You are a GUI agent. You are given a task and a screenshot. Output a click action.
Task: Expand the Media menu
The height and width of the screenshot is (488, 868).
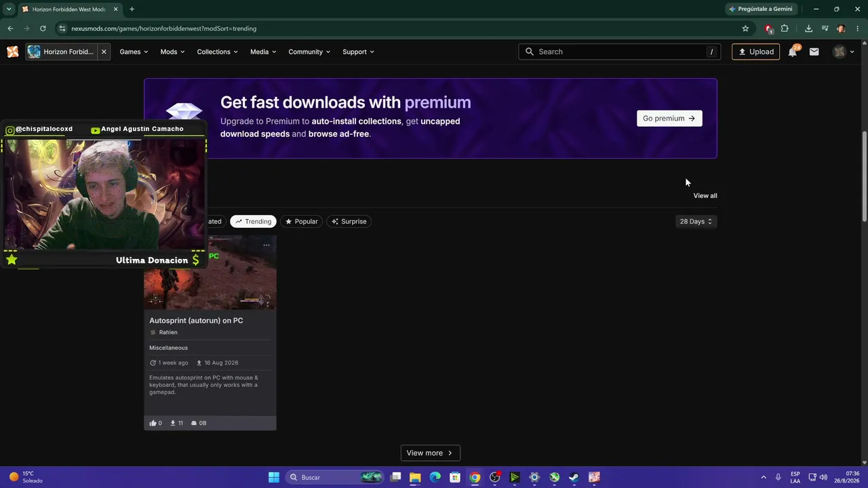pyautogui.click(x=263, y=52)
